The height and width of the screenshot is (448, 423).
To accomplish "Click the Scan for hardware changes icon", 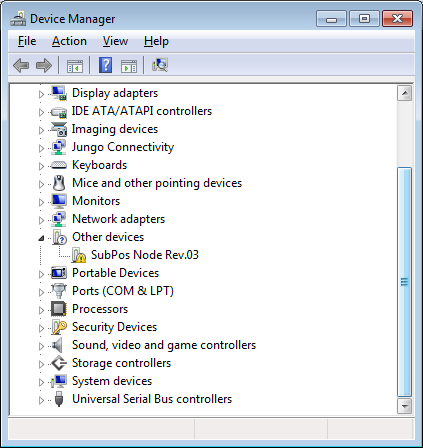I will (160, 65).
